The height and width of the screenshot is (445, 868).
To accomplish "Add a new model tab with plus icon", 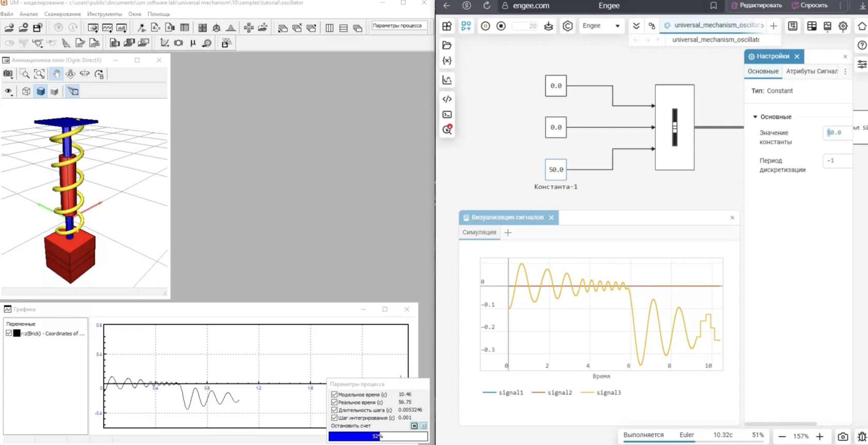I will (773, 26).
